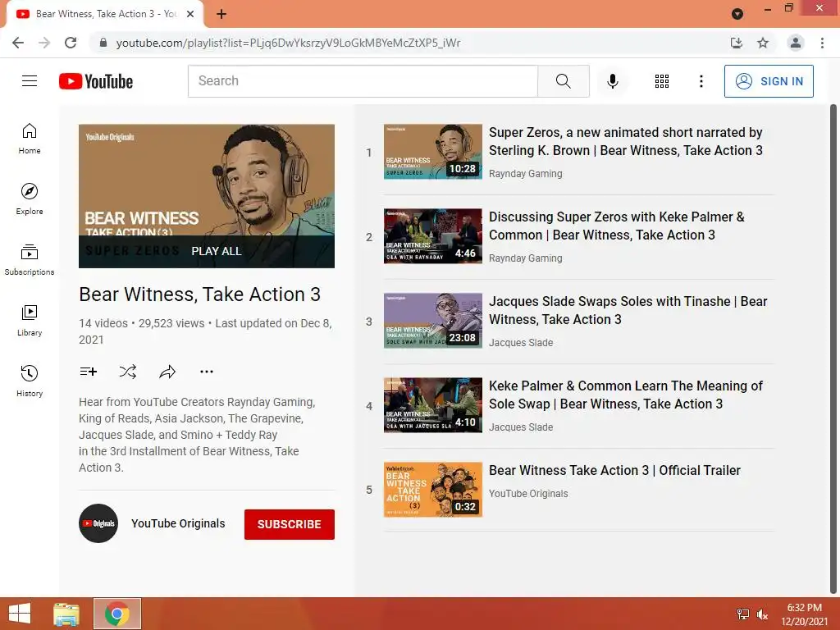This screenshot has height=630, width=840.
Task: Go forward in the browser
Action: tap(44, 43)
